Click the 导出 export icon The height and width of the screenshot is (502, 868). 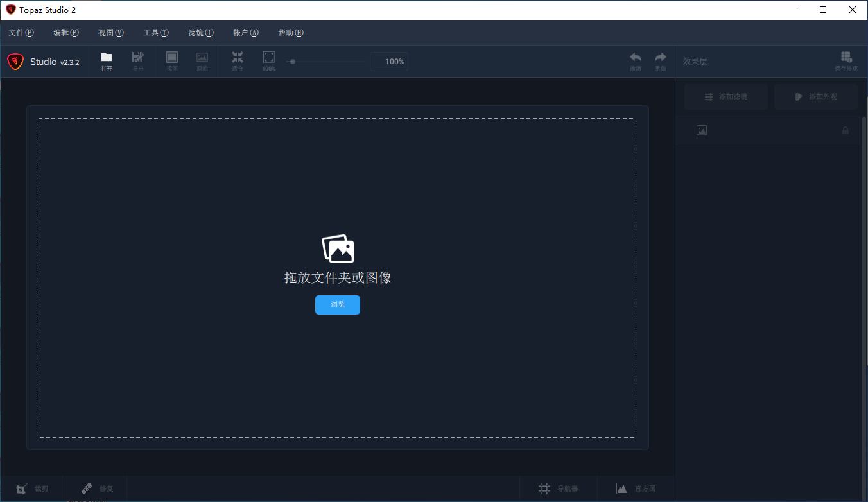tap(137, 58)
